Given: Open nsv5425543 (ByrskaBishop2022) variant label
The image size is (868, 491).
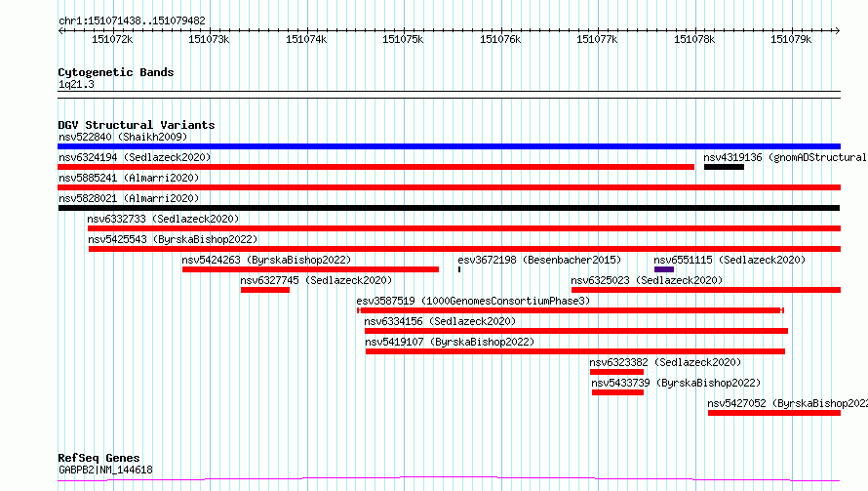Looking at the screenshot, I should 173,239.
